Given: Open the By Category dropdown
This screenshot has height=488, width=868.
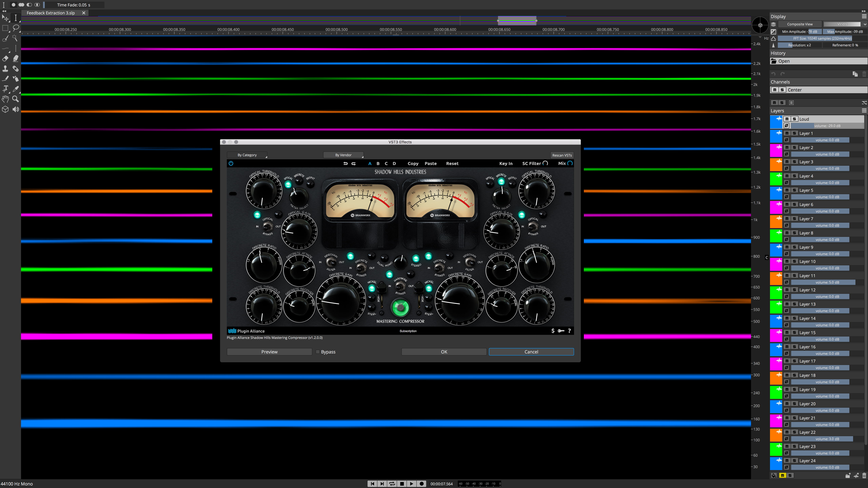Looking at the screenshot, I should pyautogui.click(x=247, y=155).
